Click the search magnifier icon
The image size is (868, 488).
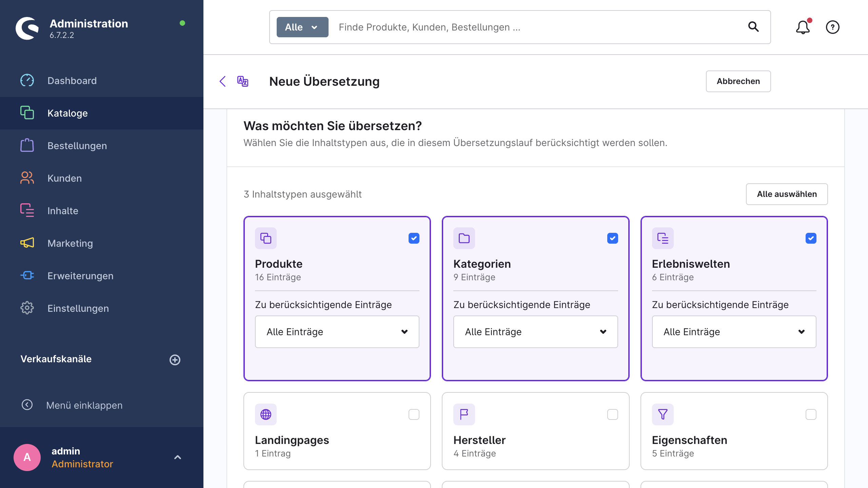click(753, 27)
